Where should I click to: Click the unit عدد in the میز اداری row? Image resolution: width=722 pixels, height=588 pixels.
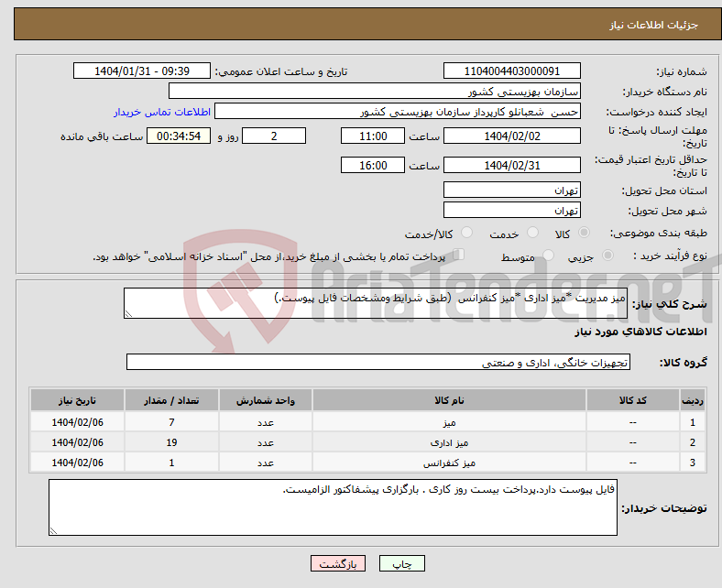(x=266, y=442)
